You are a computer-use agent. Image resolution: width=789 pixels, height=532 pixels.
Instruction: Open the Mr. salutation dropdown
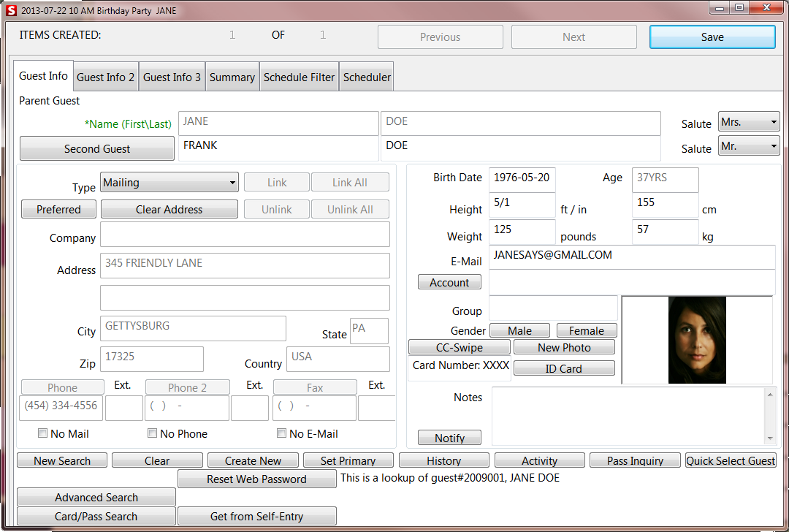(x=749, y=146)
